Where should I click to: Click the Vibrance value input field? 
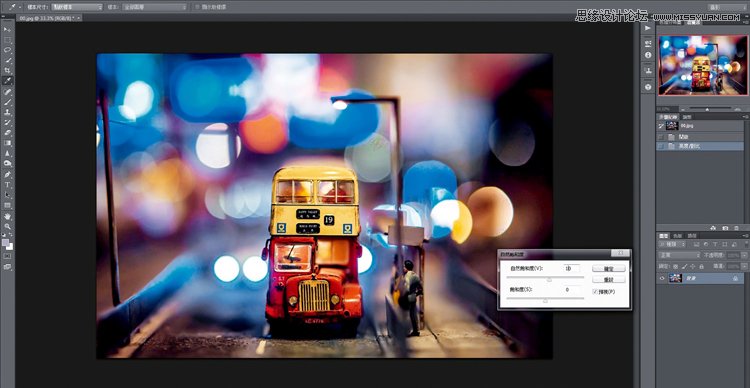(x=571, y=269)
